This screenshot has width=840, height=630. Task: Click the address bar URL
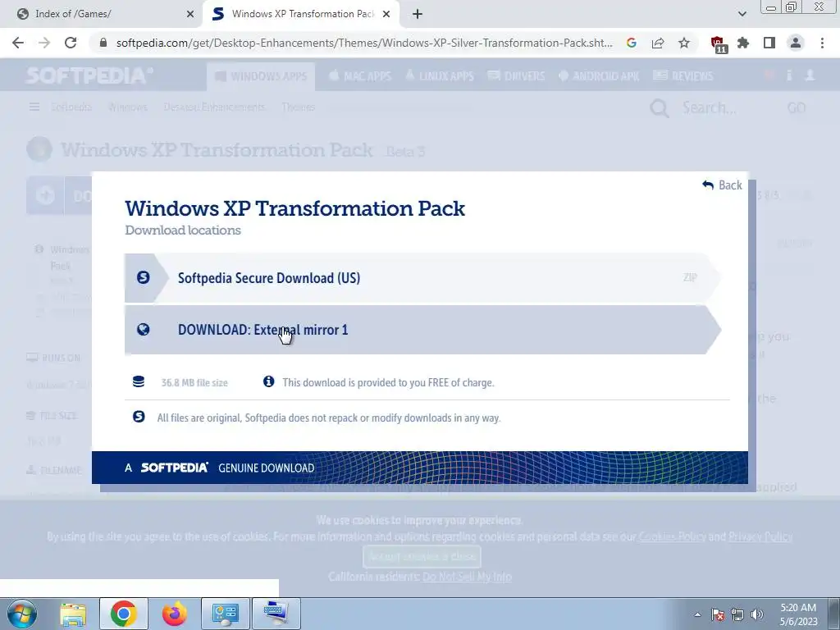[x=364, y=43]
